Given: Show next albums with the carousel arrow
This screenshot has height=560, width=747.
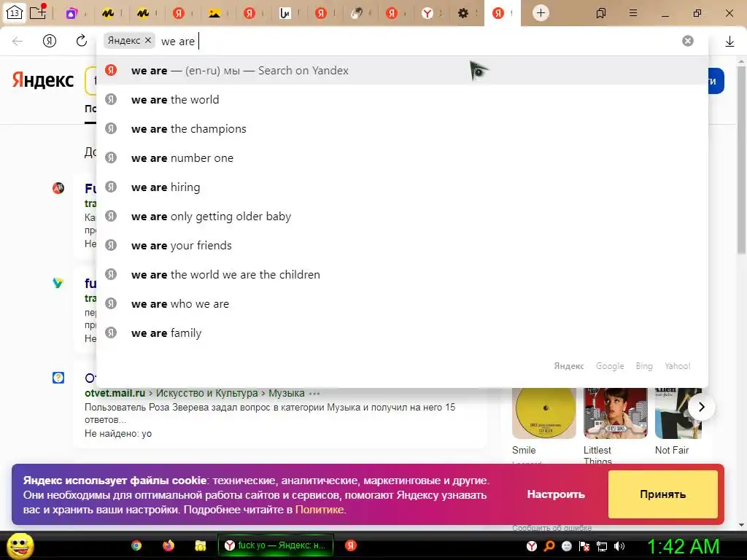Looking at the screenshot, I should (x=701, y=407).
